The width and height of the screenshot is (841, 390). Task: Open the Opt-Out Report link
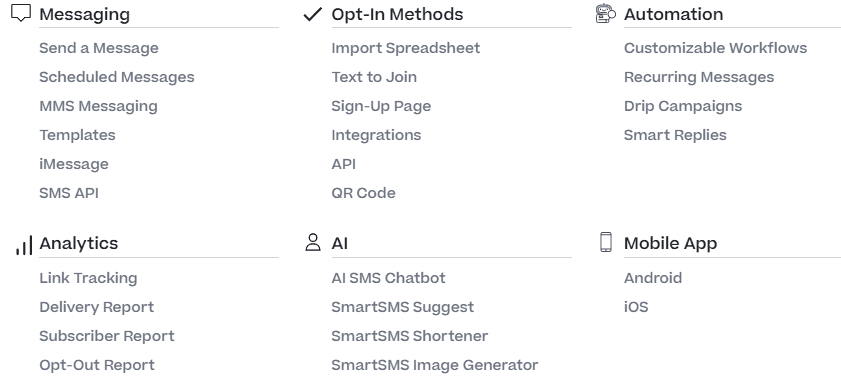pos(97,365)
